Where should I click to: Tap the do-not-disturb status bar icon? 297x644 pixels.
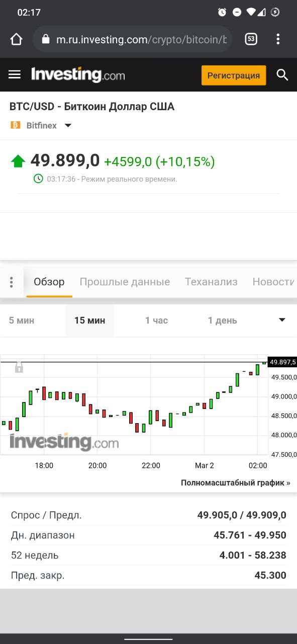pyautogui.click(x=237, y=12)
